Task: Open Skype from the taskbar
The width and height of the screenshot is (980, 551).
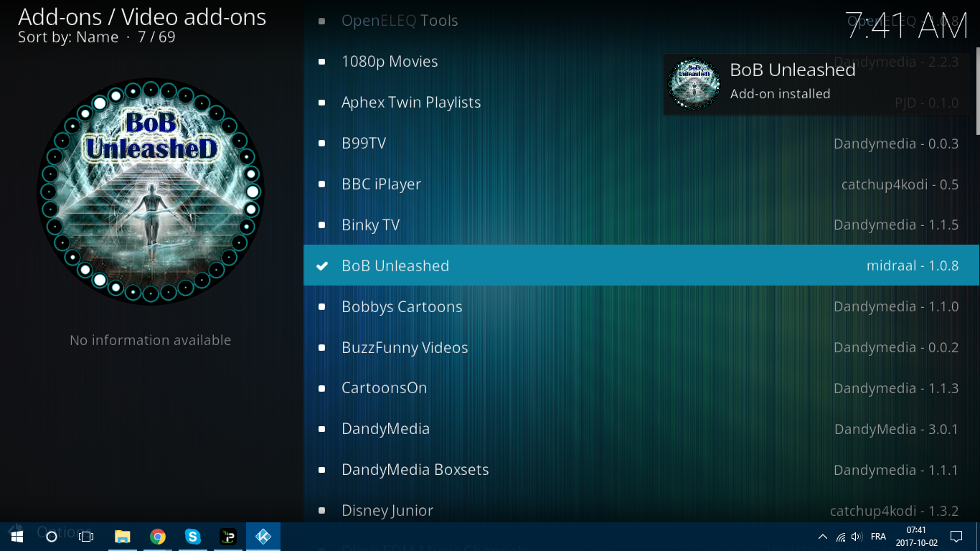Action: [x=192, y=537]
